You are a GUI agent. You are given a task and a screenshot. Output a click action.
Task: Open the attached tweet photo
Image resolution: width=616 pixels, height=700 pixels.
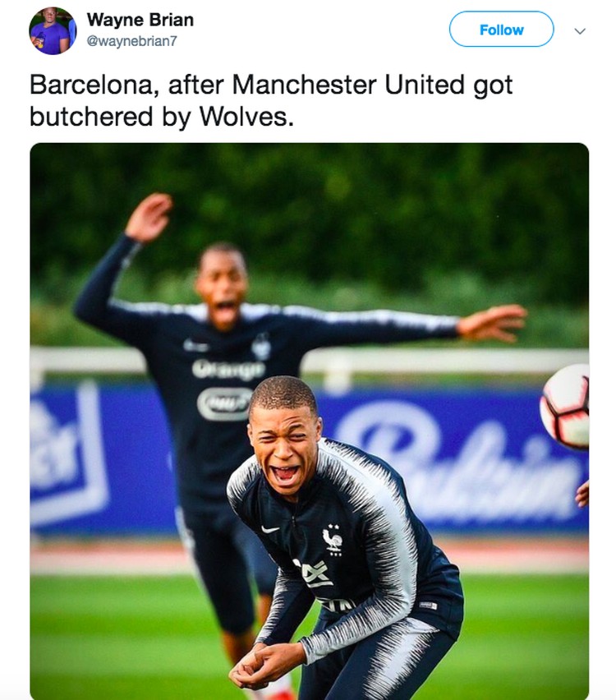point(310,421)
